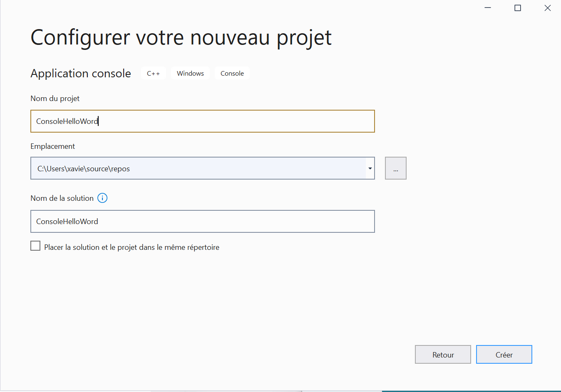The width and height of the screenshot is (561, 392).
Task: Click the info icon beside Nom de la solution
Action: 102,198
